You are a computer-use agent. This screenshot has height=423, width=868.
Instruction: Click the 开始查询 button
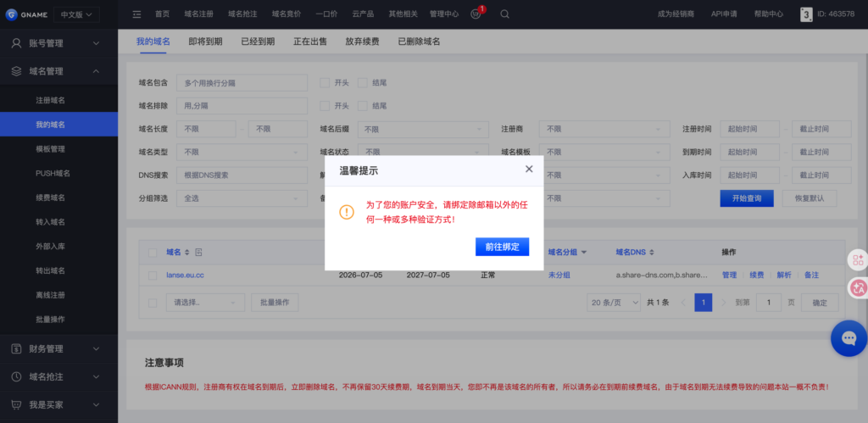click(x=747, y=198)
